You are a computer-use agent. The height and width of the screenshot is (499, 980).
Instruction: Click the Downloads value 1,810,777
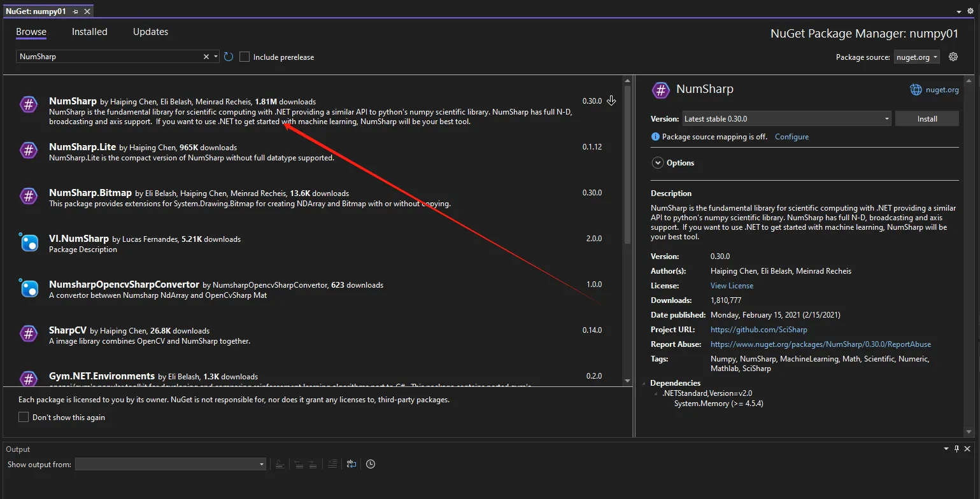pos(726,300)
